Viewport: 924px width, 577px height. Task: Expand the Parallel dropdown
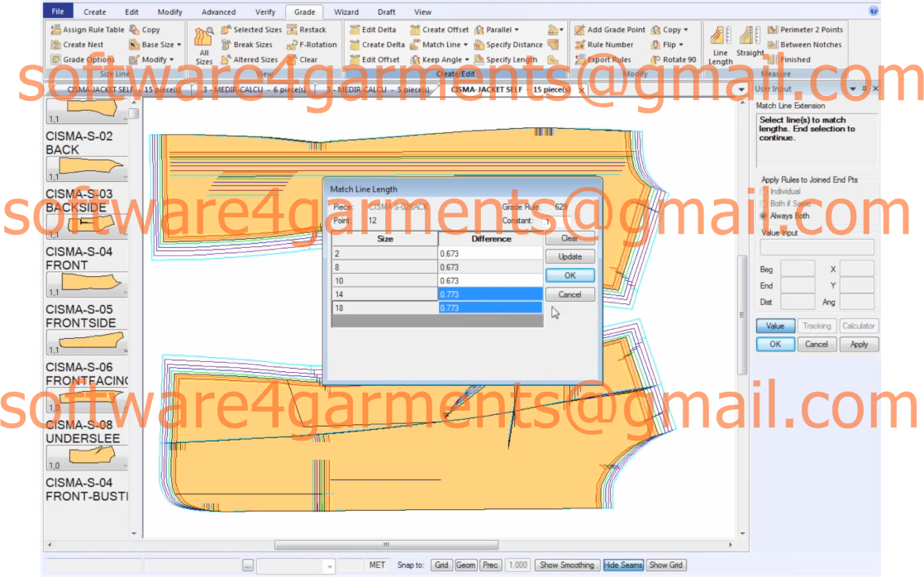coord(517,30)
